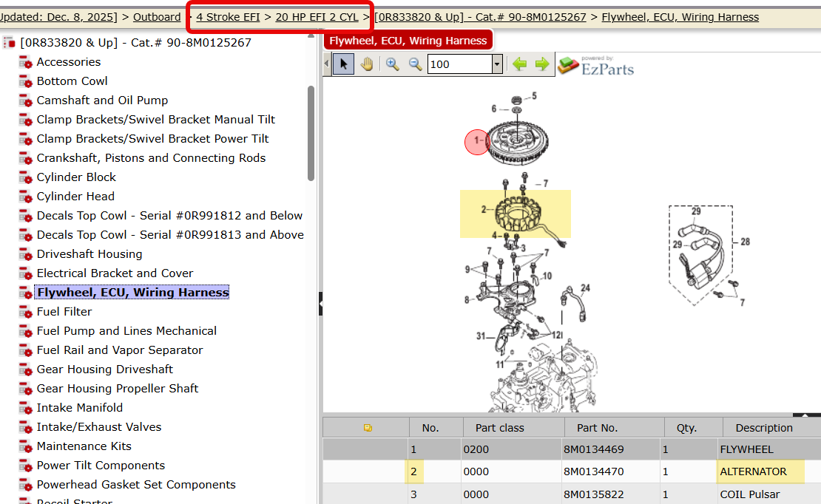Image resolution: width=821 pixels, height=504 pixels.
Task: Open Clamp Brackets/Swivel Bracket Manual Tilt
Action: pos(155,119)
